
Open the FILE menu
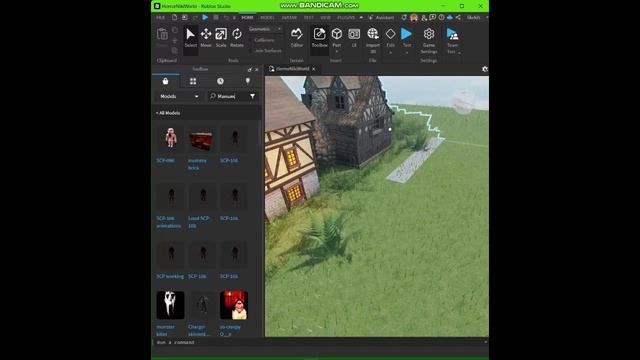[160, 18]
